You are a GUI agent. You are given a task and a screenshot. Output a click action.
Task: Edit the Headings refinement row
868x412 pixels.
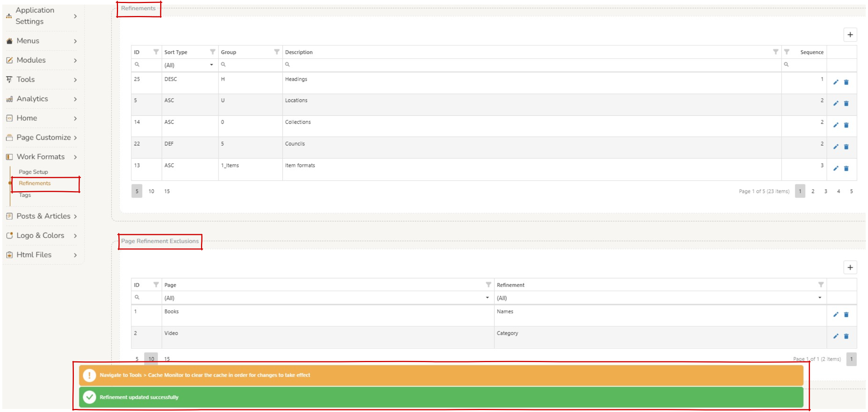pos(836,82)
